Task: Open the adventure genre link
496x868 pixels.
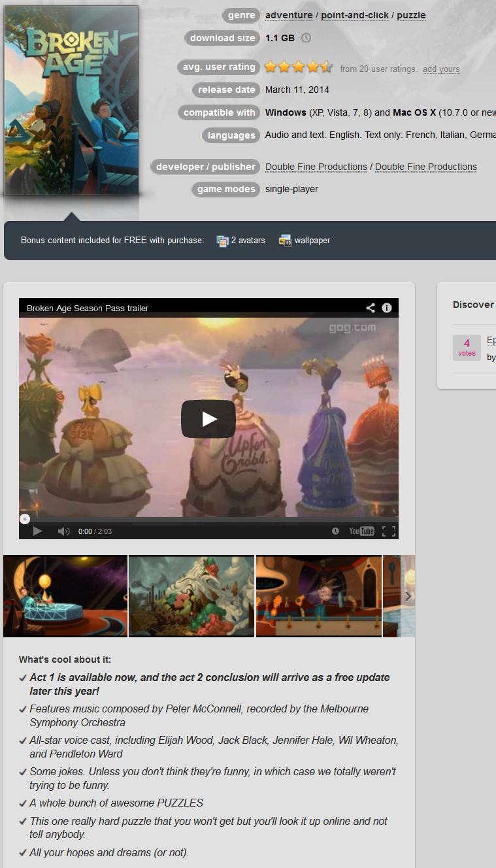Action: coord(289,15)
